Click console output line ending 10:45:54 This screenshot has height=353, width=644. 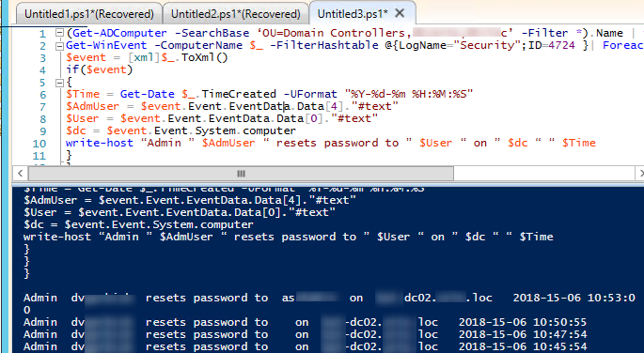click(305, 346)
